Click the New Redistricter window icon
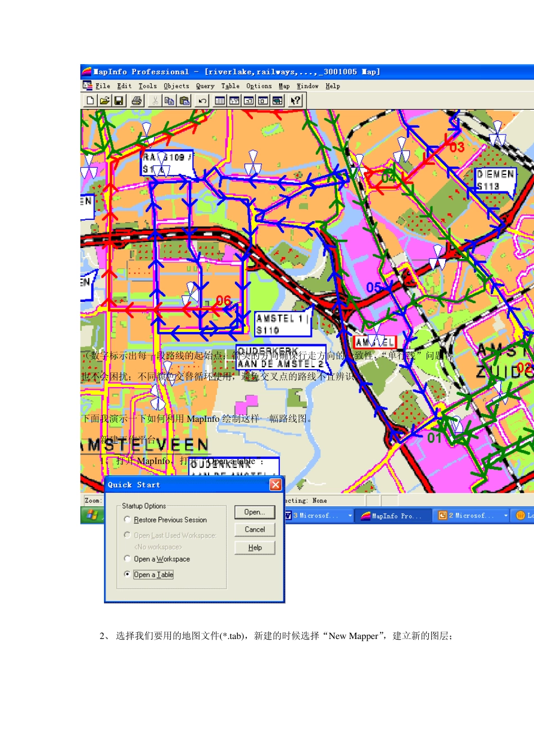 pyautogui.click(x=278, y=101)
